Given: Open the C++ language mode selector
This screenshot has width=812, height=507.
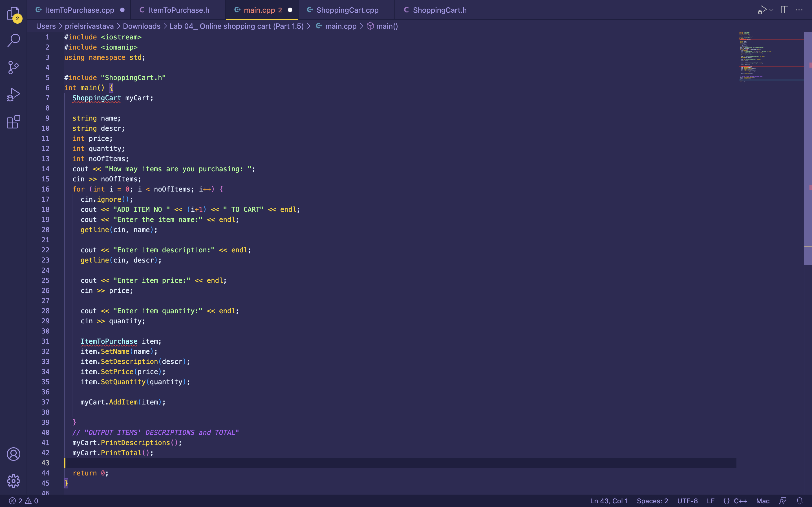Looking at the screenshot, I should tap(740, 501).
